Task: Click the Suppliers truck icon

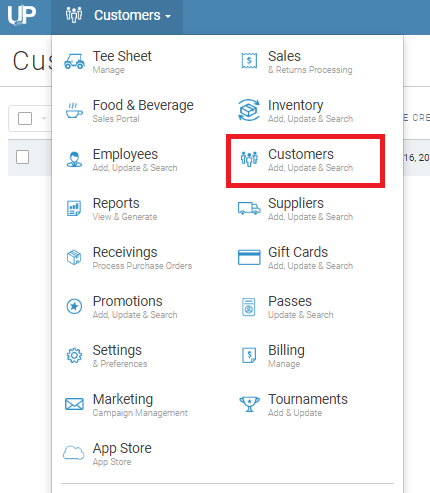Action: 249,208
